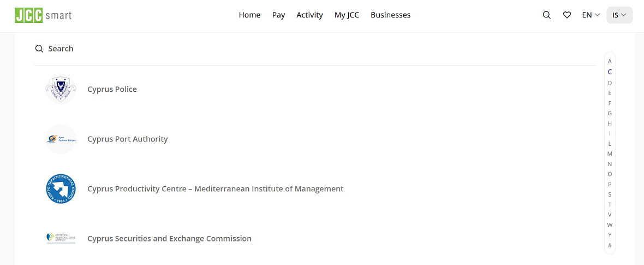644x265 pixels.
Task: Open the IS user account dropdown
Action: pyautogui.click(x=619, y=15)
